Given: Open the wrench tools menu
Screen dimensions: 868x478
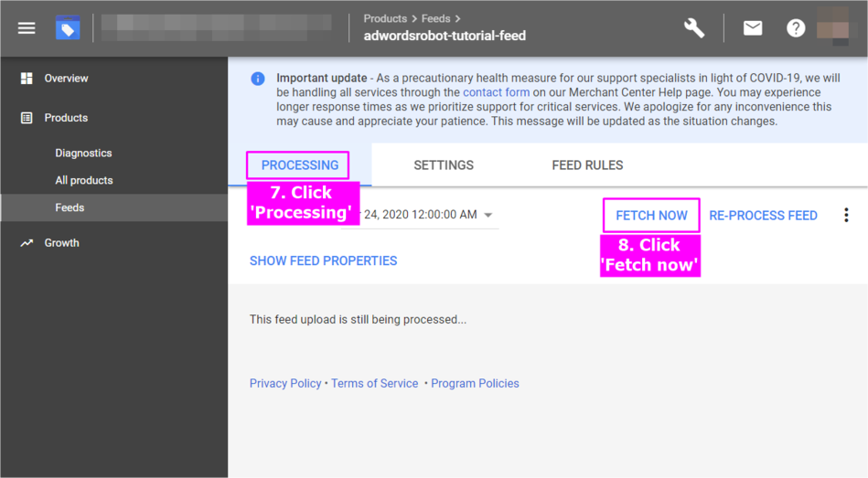Looking at the screenshot, I should click(x=694, y=28).
